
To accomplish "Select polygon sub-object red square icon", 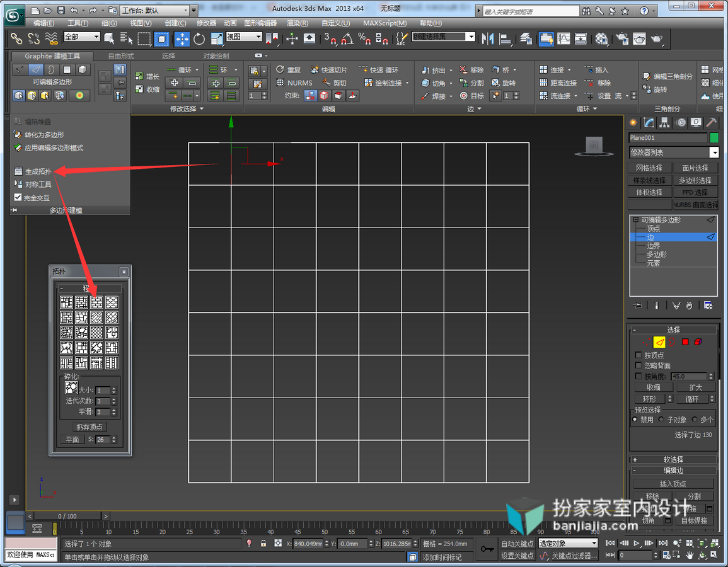I will [x=685, y=342].
